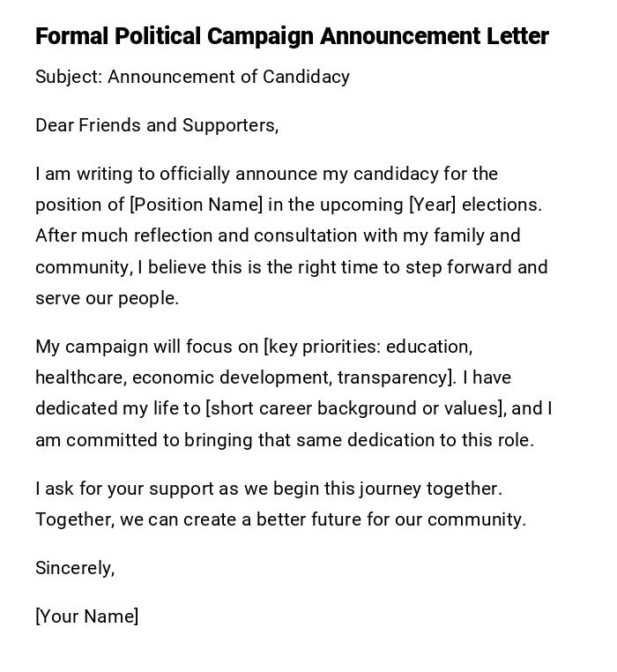The image size is (617, 672).
Task: Click the [key priorities placeholder opening bracket
Action: point(266,347)
